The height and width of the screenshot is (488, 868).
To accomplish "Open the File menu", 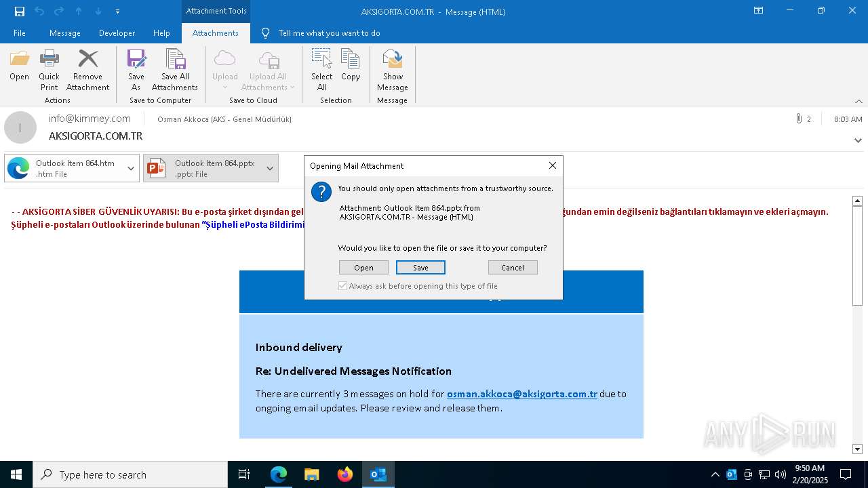I will [20, 33].
